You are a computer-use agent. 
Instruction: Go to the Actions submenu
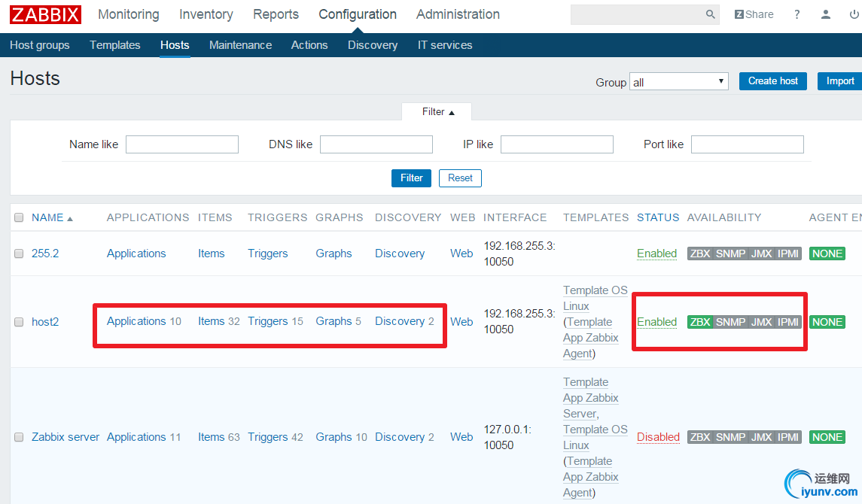coord(309,45)
